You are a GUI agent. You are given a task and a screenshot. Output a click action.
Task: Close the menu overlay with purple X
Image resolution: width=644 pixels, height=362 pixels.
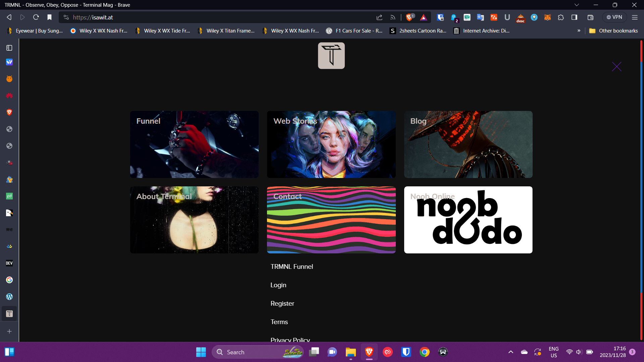point(616,67)
